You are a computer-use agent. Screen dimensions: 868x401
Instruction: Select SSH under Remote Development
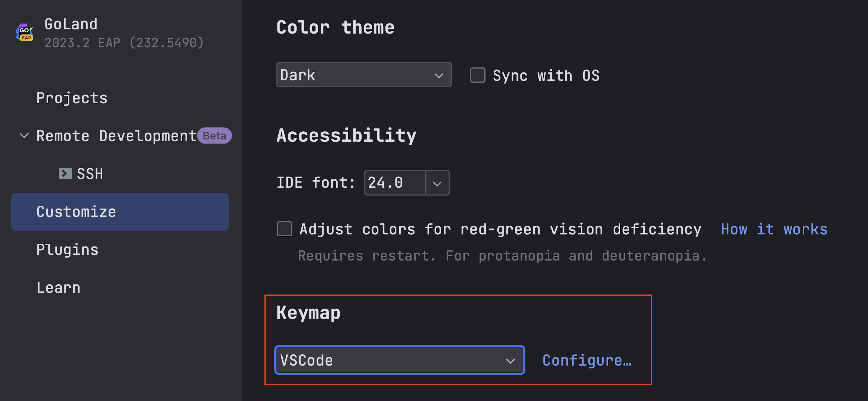[x=90, y=174]
